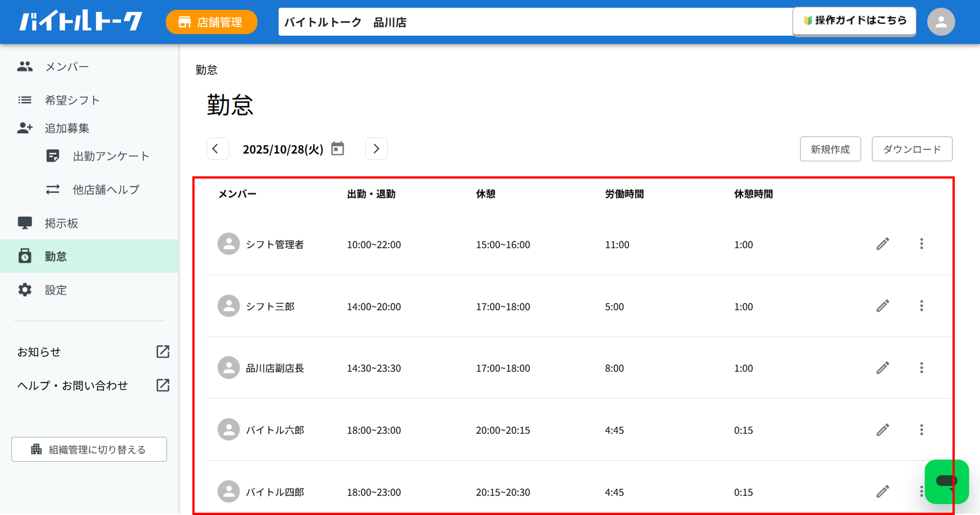Click the avatar of シフト管理者

point(229,244)
